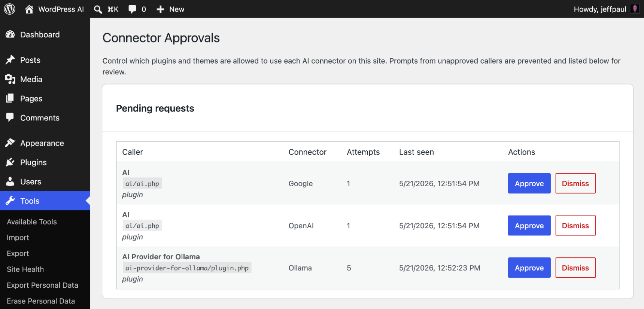
Task: Open the comments bubble icon in admin bar
Action: [x=132, y=9]
